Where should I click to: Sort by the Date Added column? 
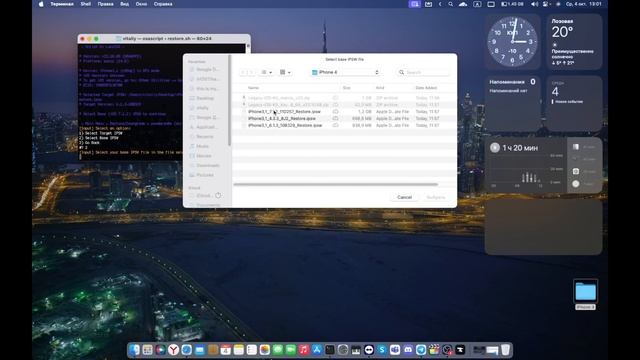click(426, 88)
